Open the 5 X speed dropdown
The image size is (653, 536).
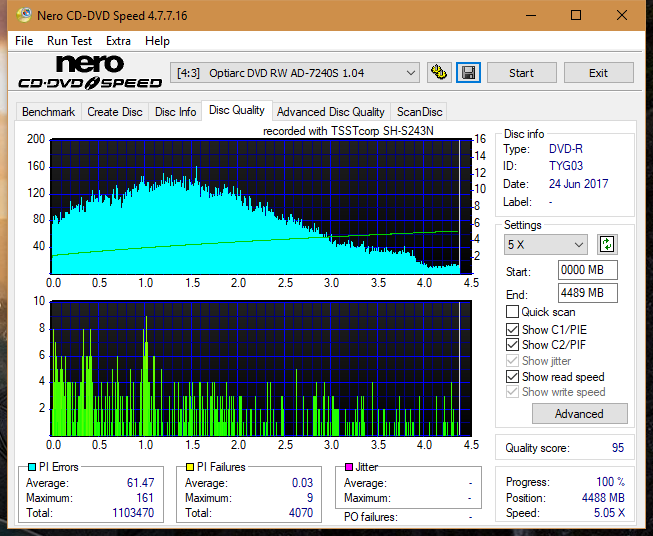coord(546,244)
